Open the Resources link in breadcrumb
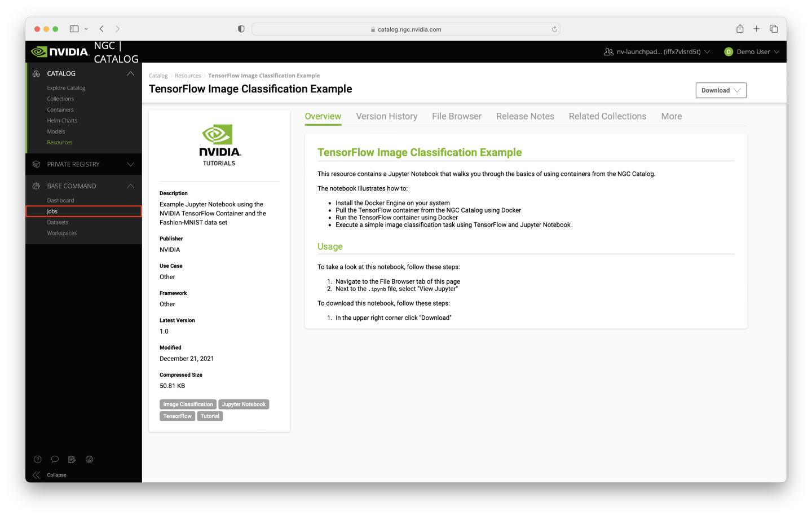This screenshot has height=516, width=812. pyautogui.click(x=188, y=75)
